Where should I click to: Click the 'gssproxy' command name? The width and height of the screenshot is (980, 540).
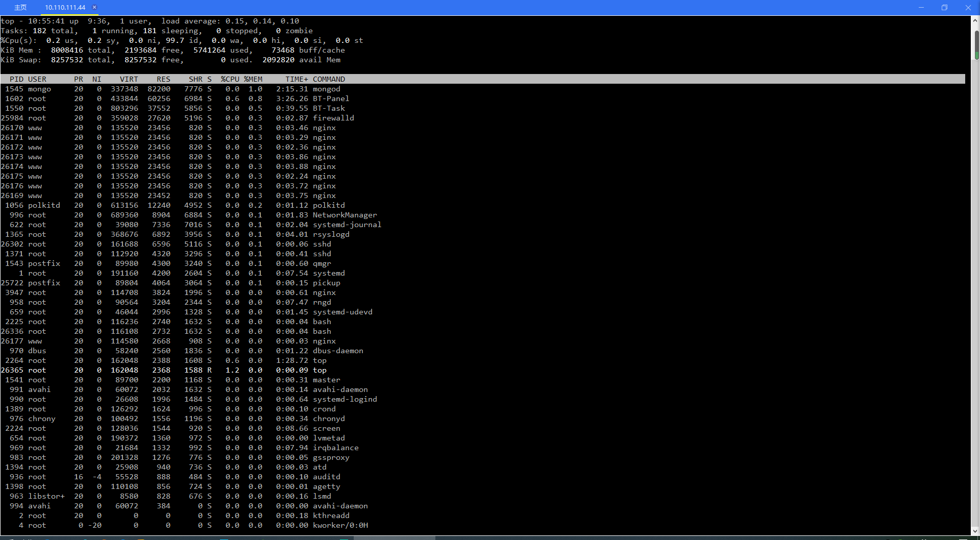tap(331, 457)
